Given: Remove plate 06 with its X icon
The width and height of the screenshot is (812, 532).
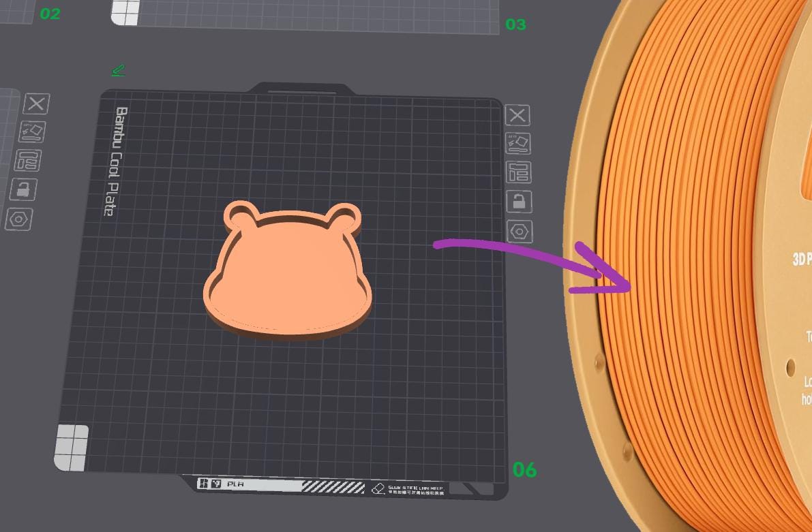Looking at the screenshot, I should pyautogui.click(x=517, y=115).
